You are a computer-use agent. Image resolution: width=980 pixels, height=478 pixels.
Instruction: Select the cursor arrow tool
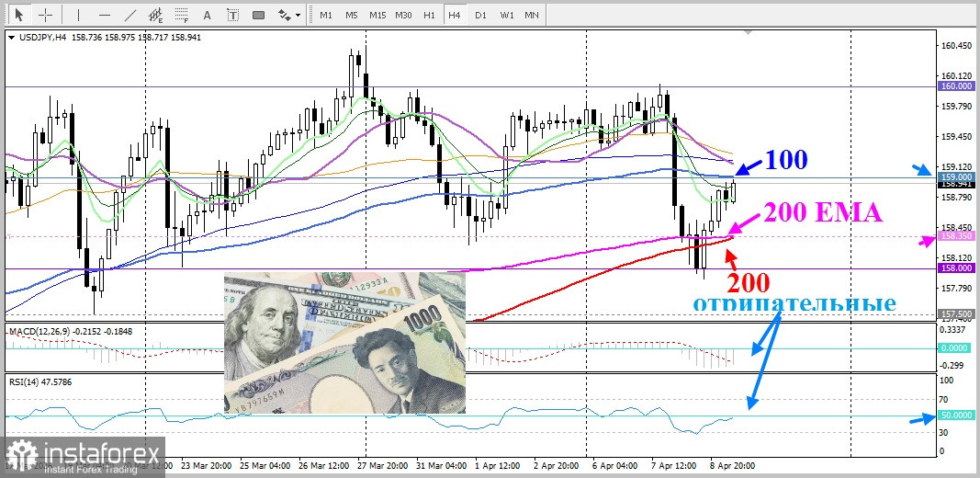(x=19, y=15)
